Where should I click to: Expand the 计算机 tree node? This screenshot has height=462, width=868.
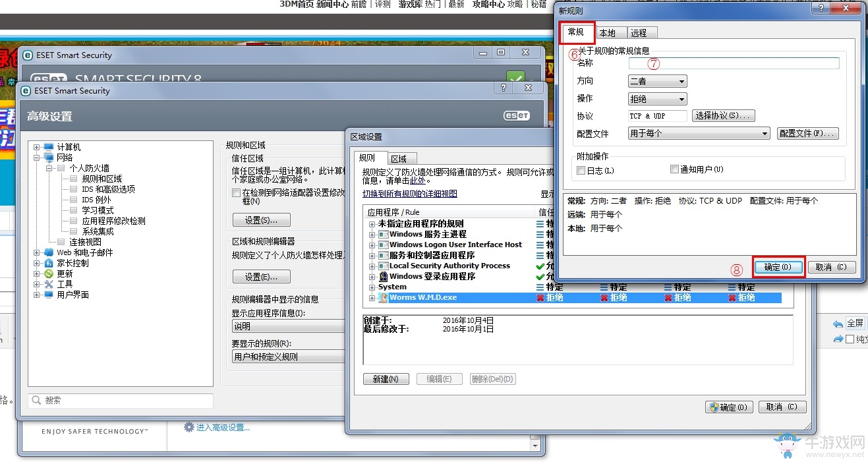pyautogui.click(x=37, y=147)
